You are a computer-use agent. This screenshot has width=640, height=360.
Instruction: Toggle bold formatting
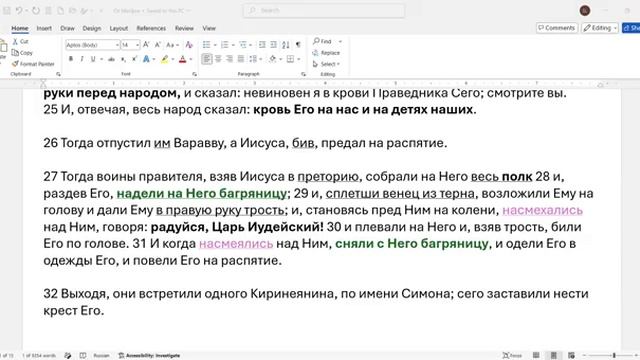pyautogui.click(x=71, y=60)
